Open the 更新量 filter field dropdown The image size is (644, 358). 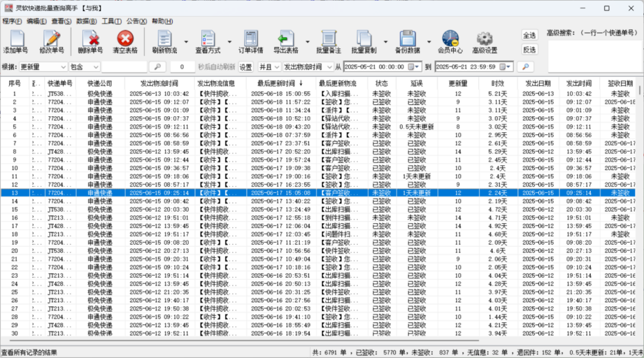(x=43, y=67)
